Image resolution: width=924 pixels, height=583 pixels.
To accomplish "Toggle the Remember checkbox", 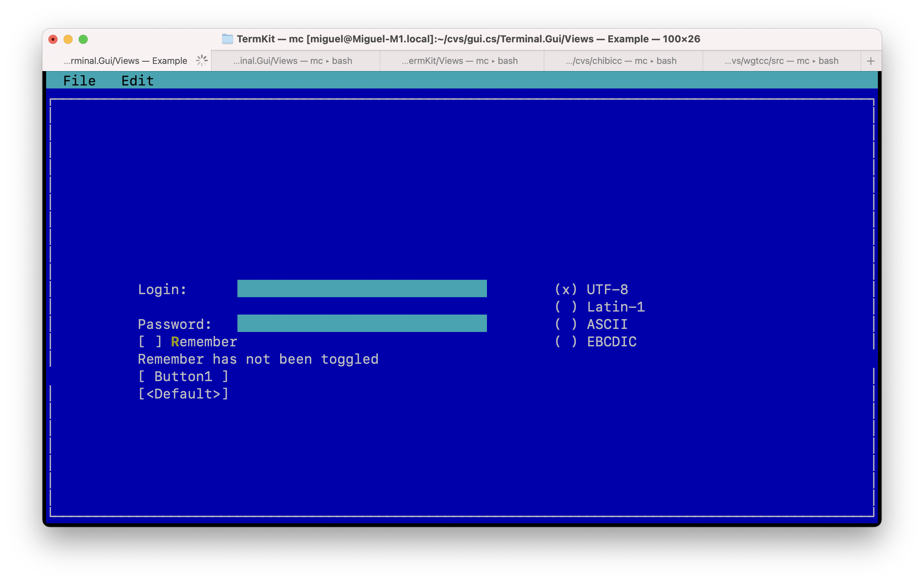I will click(x=150, y=341).
